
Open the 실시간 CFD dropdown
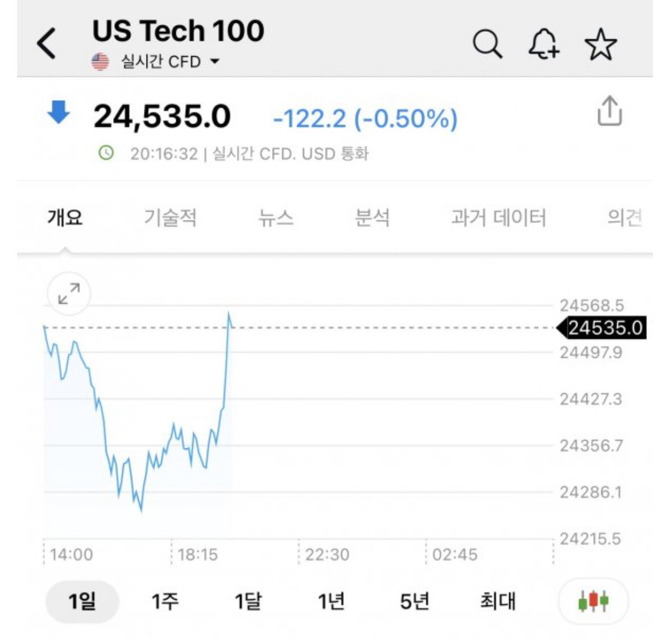coord(170,61)
